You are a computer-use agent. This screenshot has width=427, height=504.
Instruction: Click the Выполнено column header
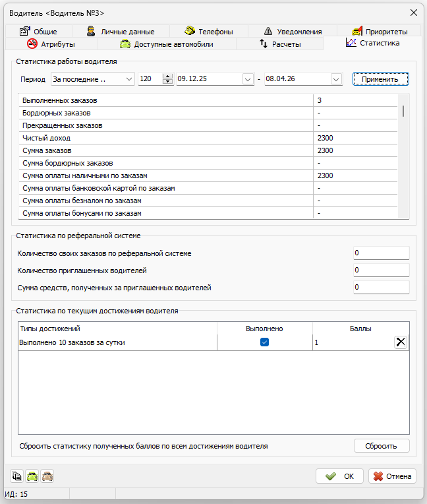pos(264,329)
